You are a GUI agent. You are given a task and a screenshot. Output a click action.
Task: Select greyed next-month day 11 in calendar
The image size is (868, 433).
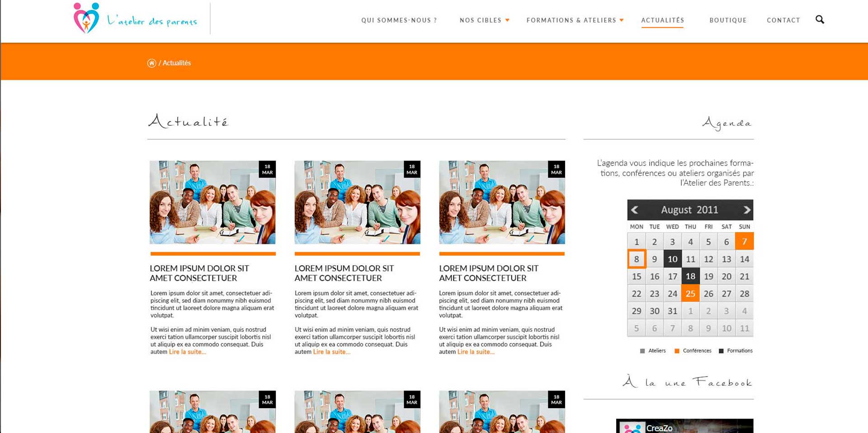[x=744, y=328]
